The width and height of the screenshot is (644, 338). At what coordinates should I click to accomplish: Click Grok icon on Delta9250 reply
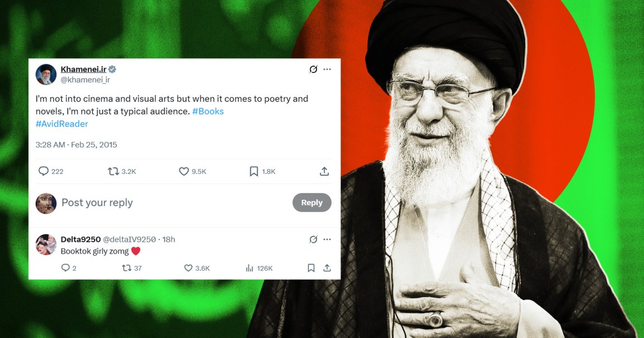coord(314,240)
